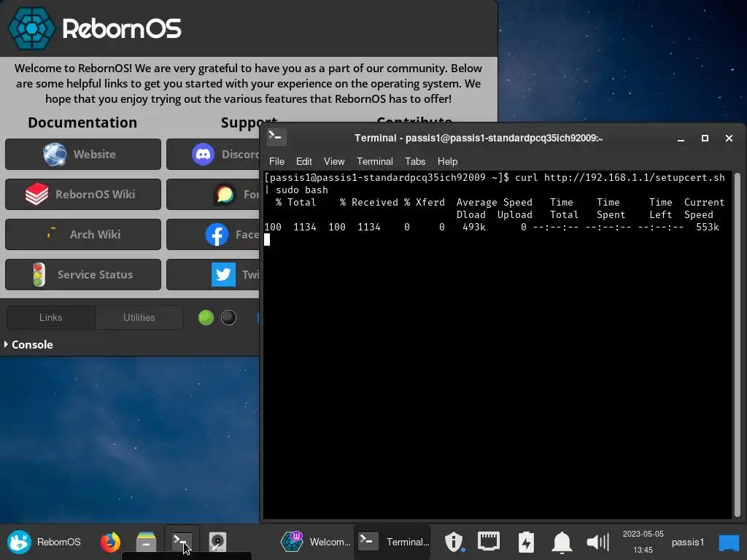The height and width of the screenshot is (560, 747).
Task: Click the security shield tray icon
Action: (x=454, y=542)
